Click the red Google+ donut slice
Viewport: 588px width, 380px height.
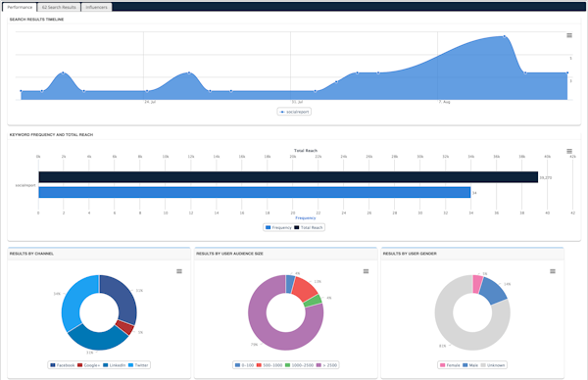click(125, 327)
